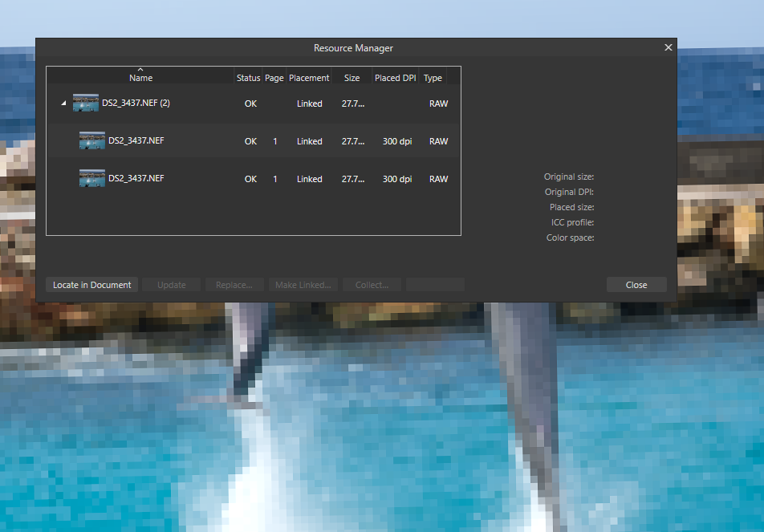Click the first child DS2_3437.NEF thumbnail
The image size is (764, 532).
(x=91, y=140)
